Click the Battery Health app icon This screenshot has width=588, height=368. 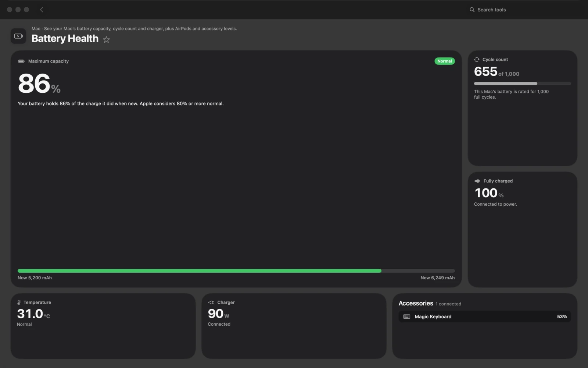[x=18, y=36]
